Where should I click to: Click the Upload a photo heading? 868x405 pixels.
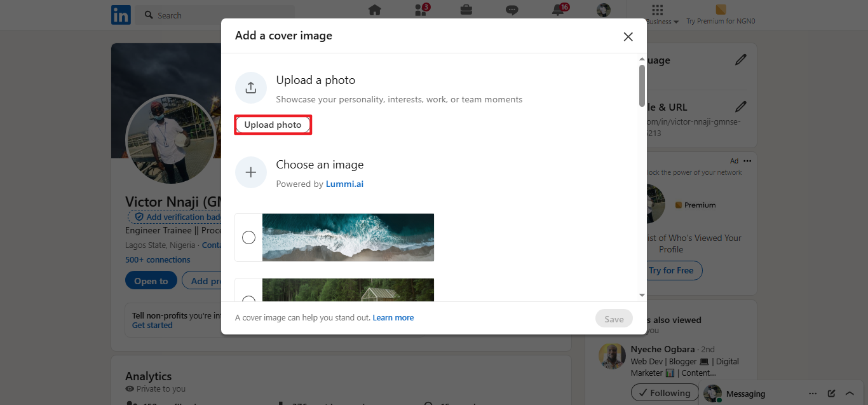pyautogui.click(x=316, y=80)
